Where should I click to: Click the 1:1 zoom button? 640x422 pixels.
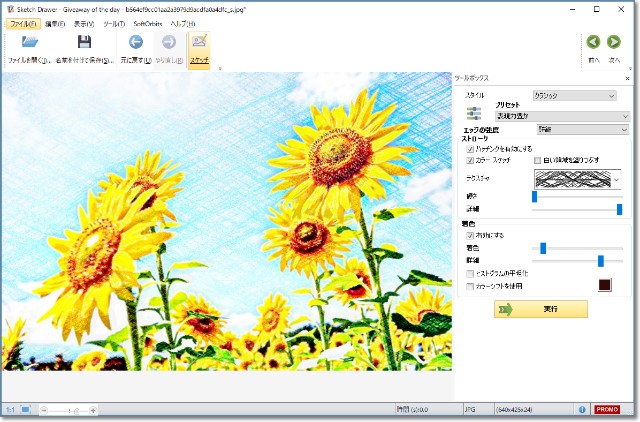click(10, 410)
